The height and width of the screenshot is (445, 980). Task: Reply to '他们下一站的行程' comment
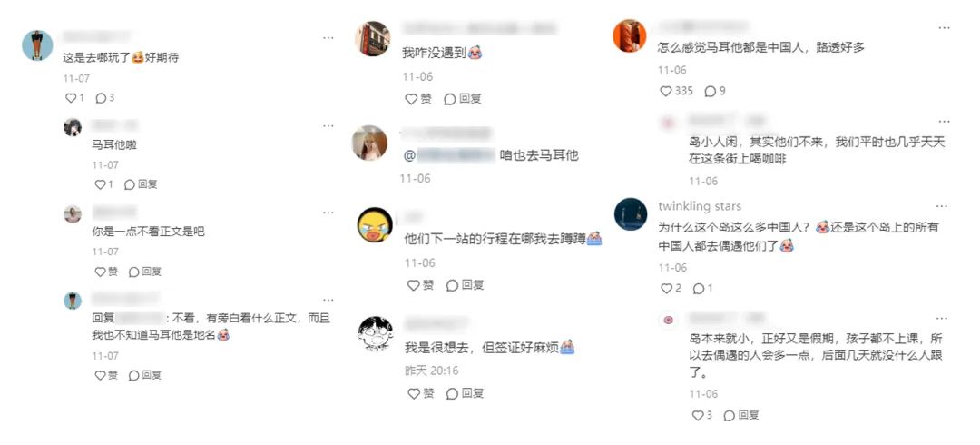465,285
